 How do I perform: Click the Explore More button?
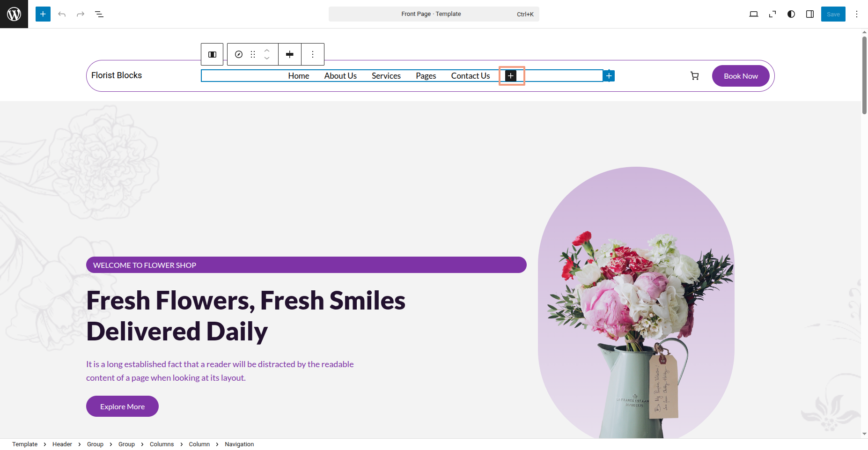click(122, 406)
